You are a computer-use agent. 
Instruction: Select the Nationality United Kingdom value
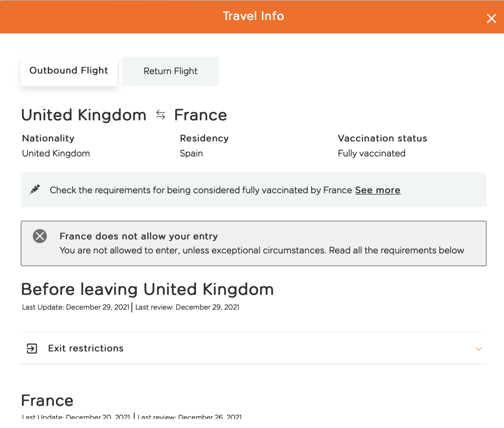(x=56, y=153)
